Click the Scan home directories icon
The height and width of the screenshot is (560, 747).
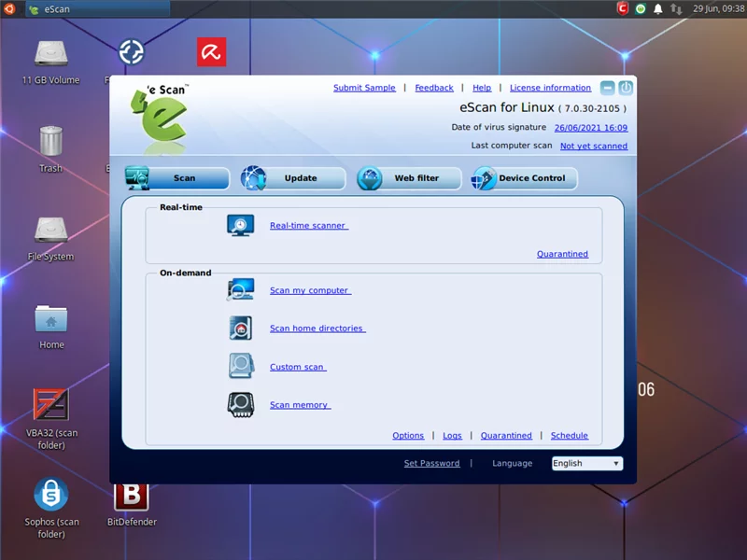241,328
